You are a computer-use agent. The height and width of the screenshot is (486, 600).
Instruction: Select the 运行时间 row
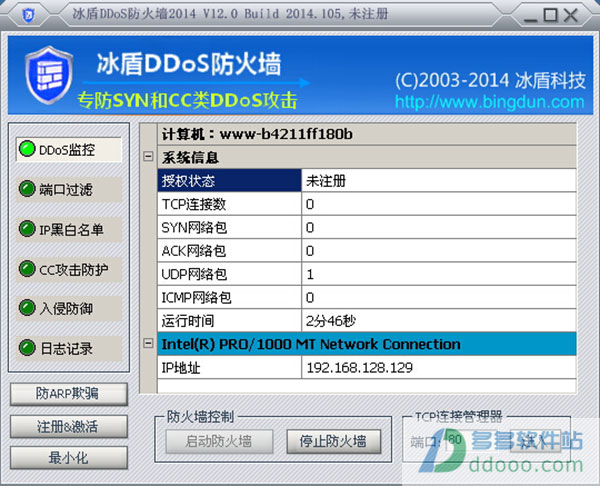pos(367,321)
